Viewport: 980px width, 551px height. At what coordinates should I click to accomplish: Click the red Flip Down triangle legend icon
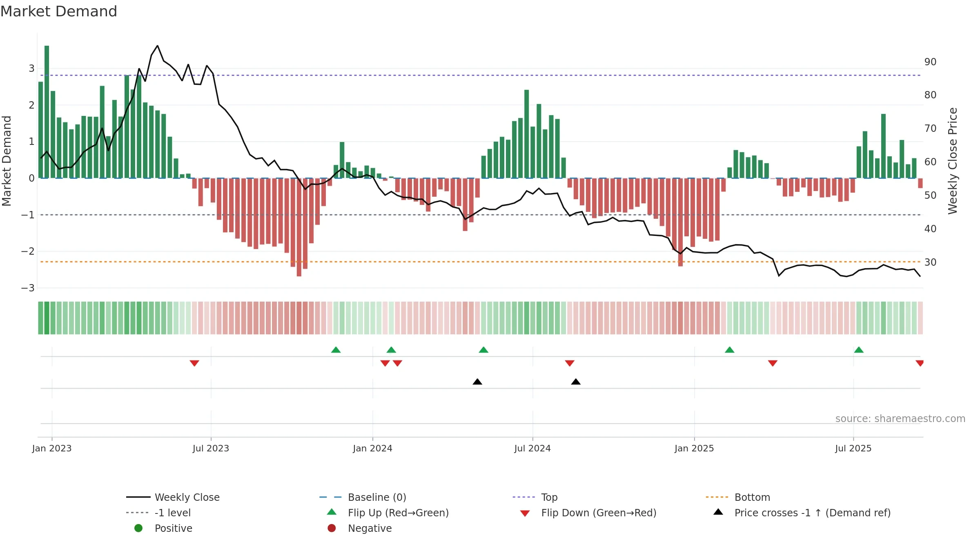pos(525,513)
